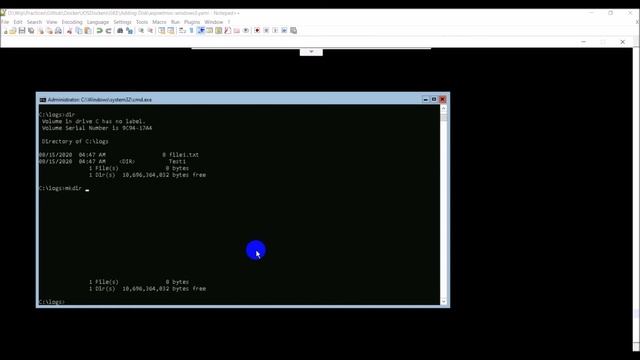The image size is (640, 360).
Task: Click the Test1 directory name in cmd
Action: 177,162
